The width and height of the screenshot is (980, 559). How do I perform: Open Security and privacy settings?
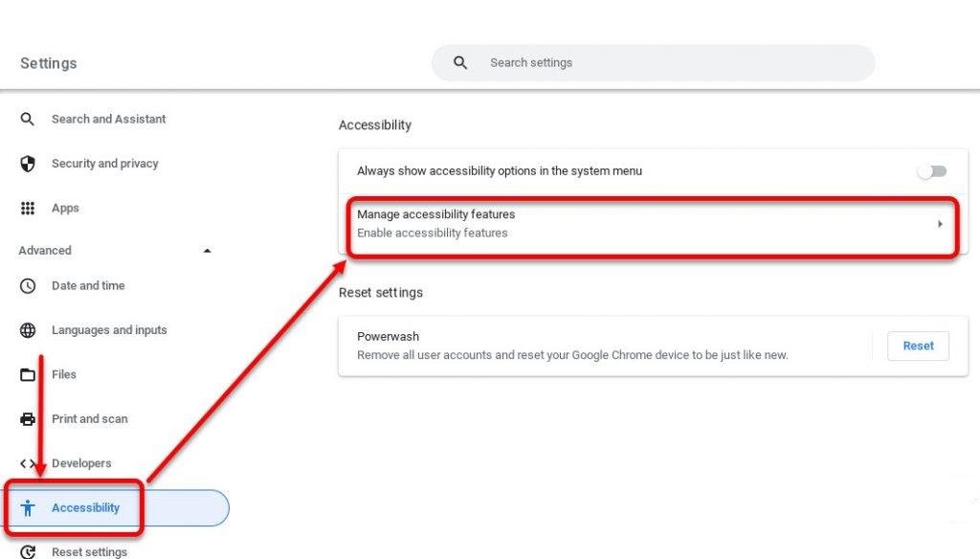click(x=105, y=164)
